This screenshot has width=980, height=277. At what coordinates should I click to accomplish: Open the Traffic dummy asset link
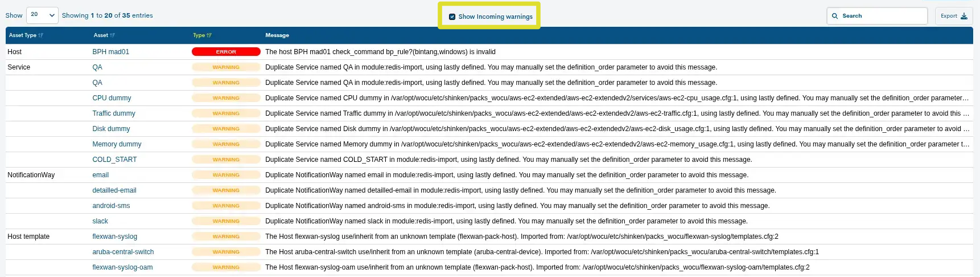point(114,113)
